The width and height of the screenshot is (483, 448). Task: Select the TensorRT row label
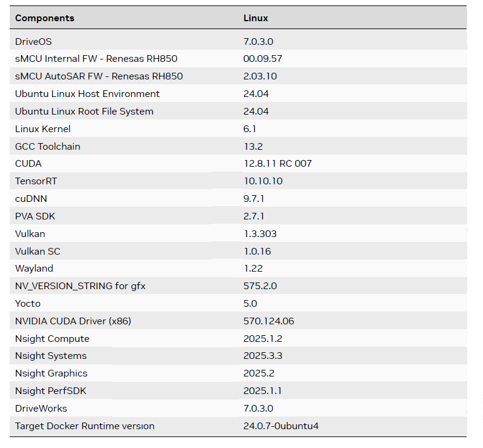[x=36, y=181]
